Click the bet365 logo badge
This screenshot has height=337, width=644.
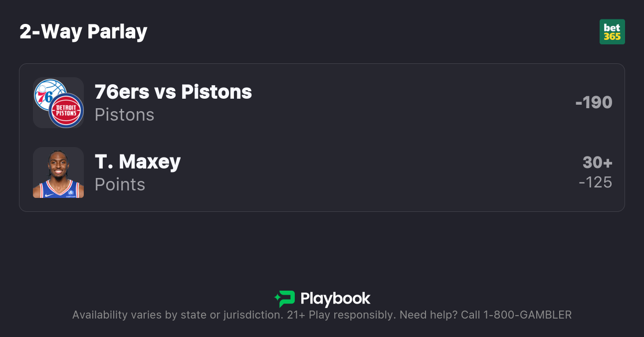612,32
